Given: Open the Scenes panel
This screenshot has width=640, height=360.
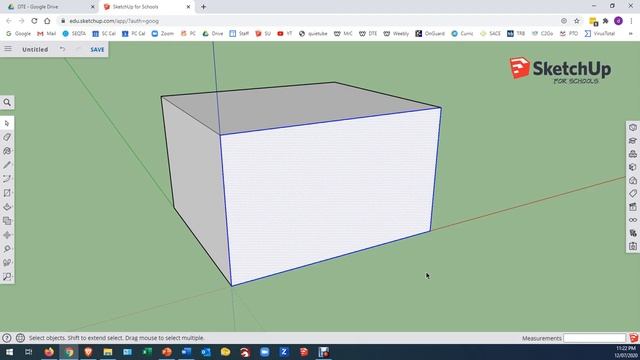Looking at the screenshot, I should pyautogui.click(x=633, y=207).
